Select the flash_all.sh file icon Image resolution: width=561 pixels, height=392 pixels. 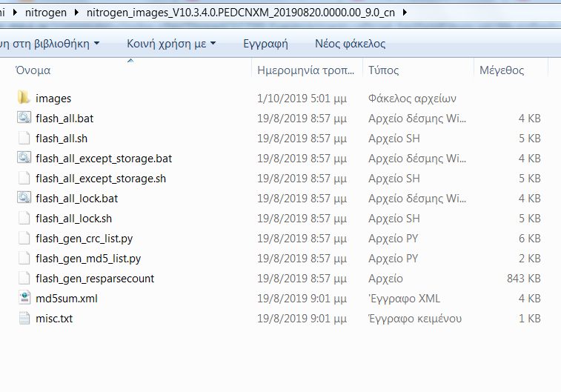point(24,138)
